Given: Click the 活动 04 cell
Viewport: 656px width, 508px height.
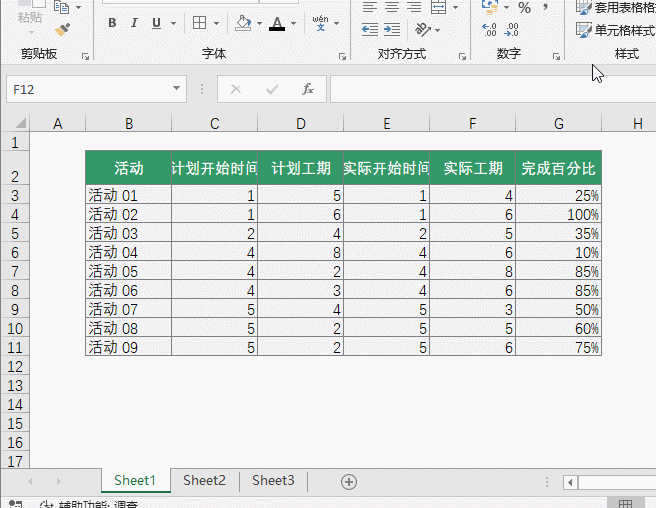Looking at the screenshot, I should pyautogui.click(x=128, y=252).
